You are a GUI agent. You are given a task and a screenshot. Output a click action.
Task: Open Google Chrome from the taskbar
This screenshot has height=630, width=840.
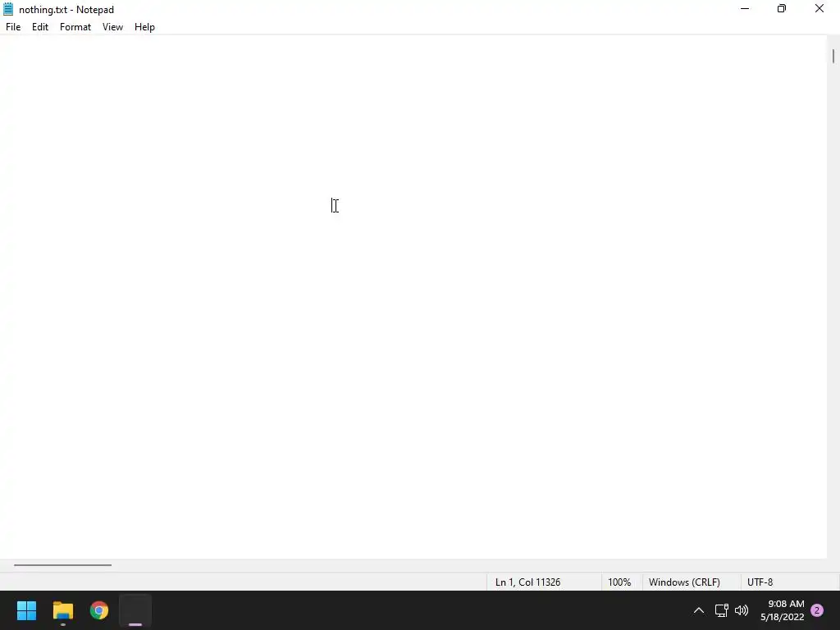99,610
